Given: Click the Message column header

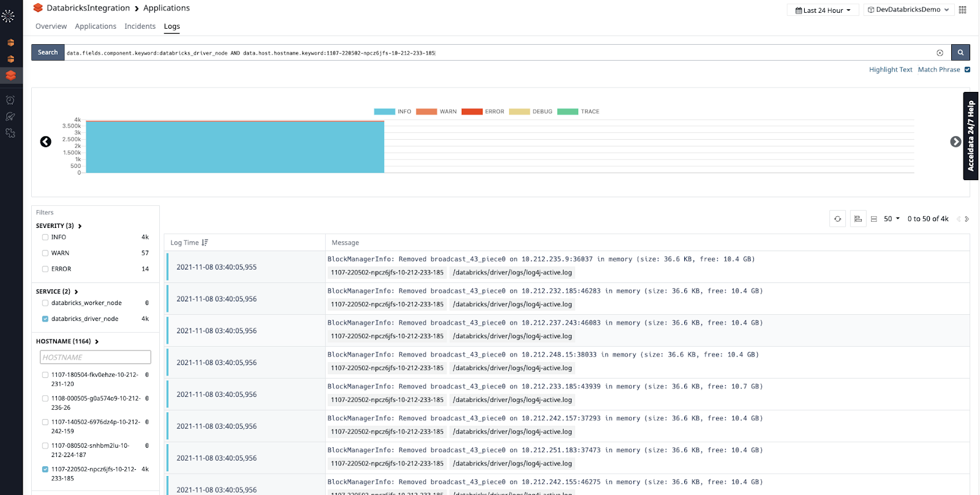Looking at the screenshot, I should tap(345, 243).
